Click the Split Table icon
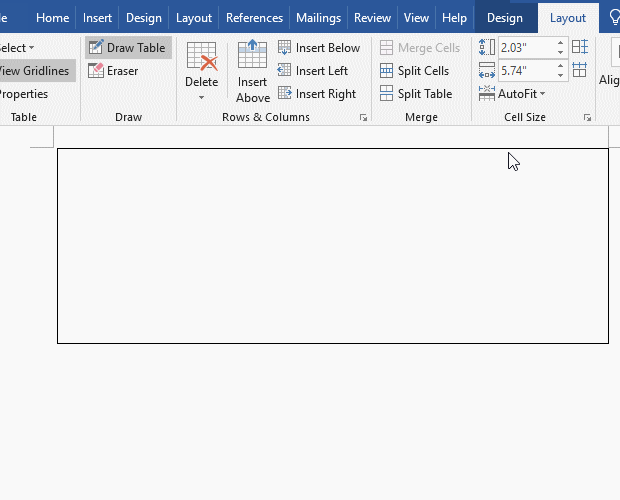Viewport: 620px width, 500px height. [387, 94]
